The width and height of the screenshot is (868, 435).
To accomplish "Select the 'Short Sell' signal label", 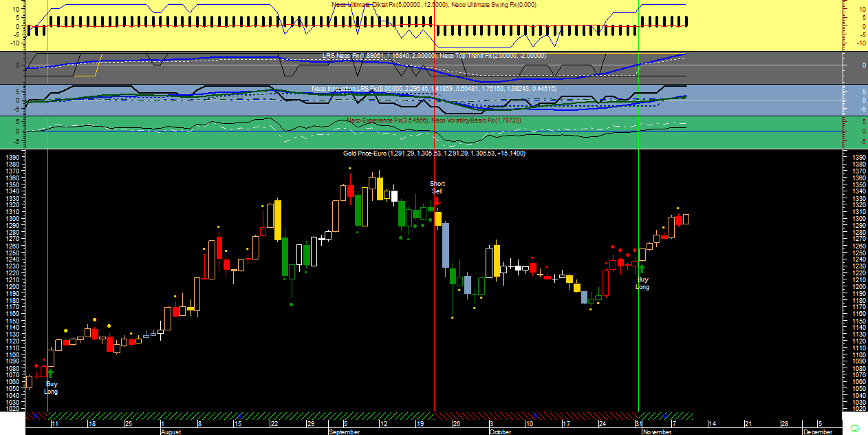I will click(437, 187).
